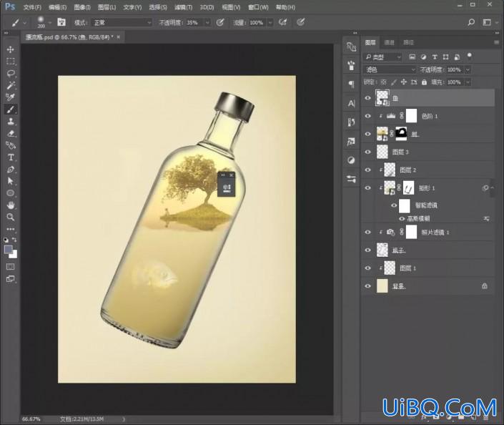Toggle visibility of 智能滤镜
Screen dimensions: 504x425
[394, 205]
